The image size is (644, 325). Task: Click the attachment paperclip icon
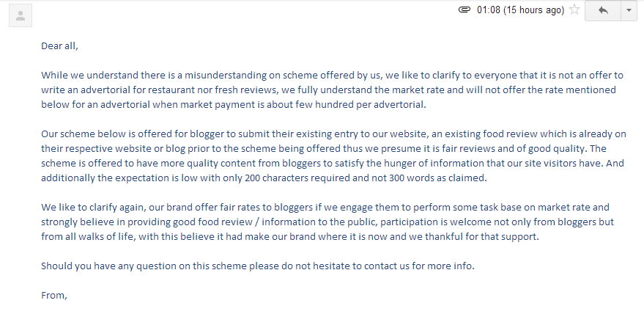click(464, 10)
